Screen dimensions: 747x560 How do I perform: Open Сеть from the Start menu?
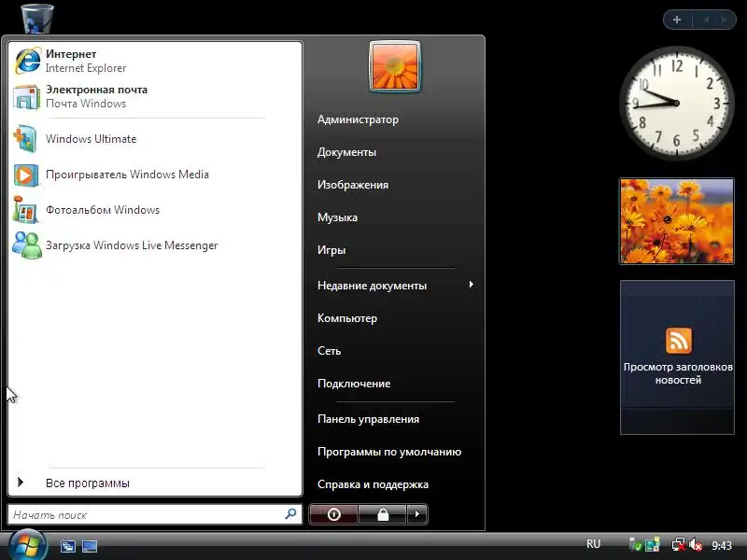[x=330, y=351]
